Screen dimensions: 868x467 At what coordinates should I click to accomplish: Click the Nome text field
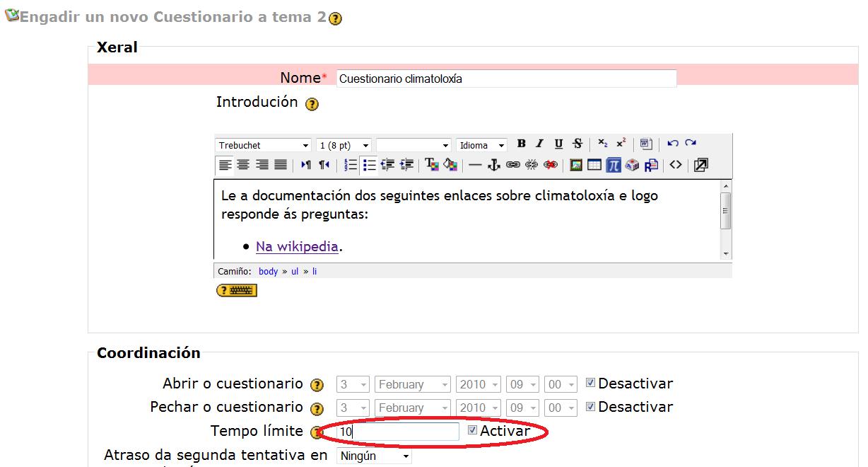505,79
